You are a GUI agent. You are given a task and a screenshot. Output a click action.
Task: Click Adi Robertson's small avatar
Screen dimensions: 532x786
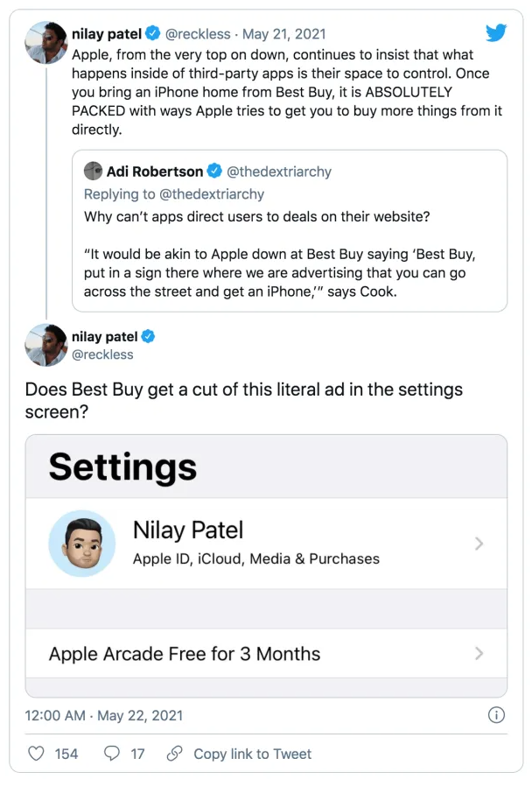[93, 171]
